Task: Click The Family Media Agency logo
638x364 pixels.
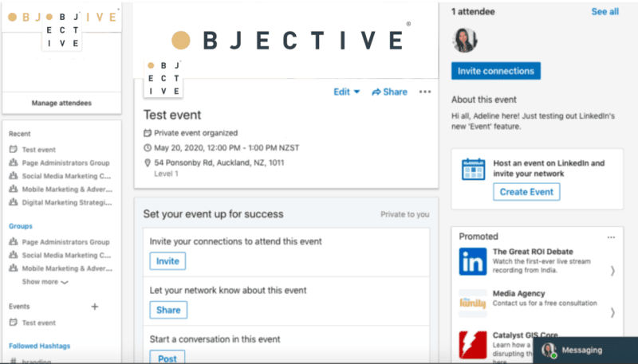Action: click(473, 303)
